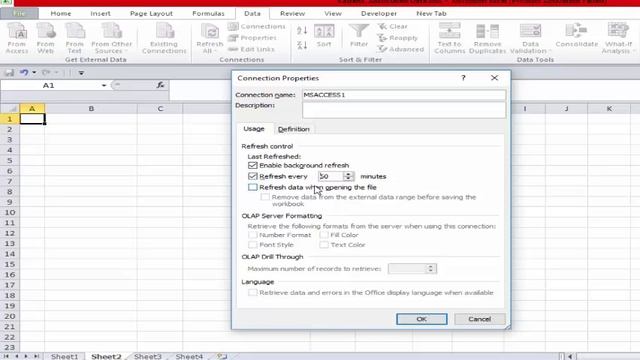Click the Clear filter button
This screenshot has width=640, height=360.
(x=393, y=27)
